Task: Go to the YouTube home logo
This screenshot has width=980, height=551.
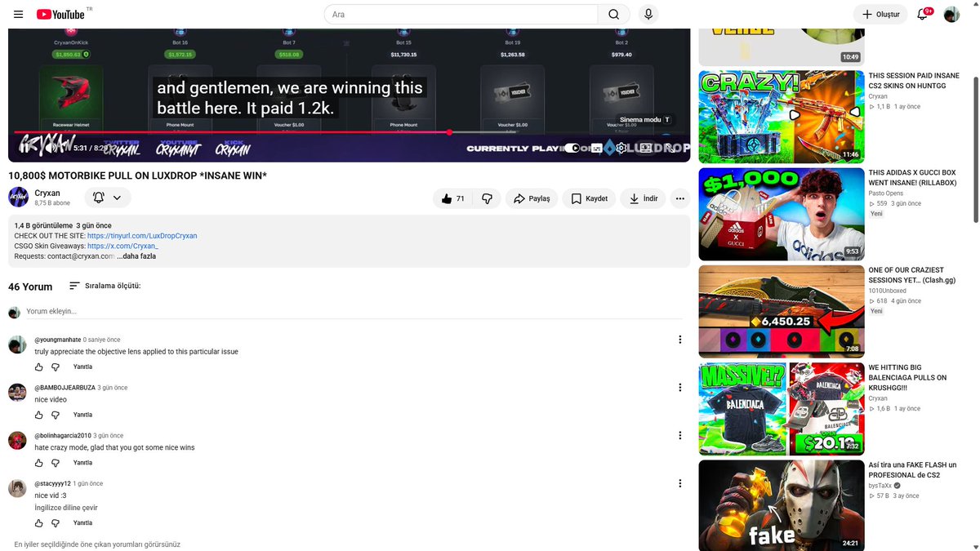Action: [60, 14]
